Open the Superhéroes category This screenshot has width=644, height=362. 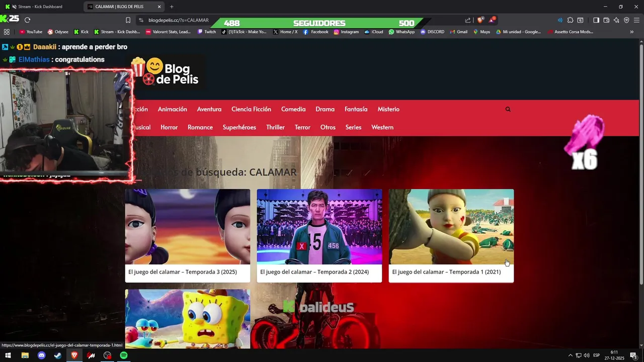click(239, 127)
